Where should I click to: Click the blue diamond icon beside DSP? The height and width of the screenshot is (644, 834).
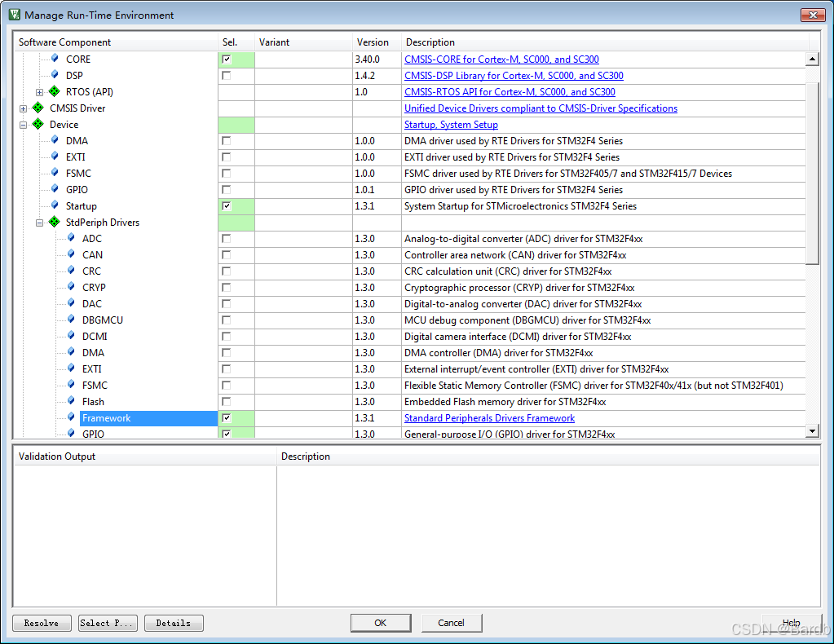coord(55,74)
